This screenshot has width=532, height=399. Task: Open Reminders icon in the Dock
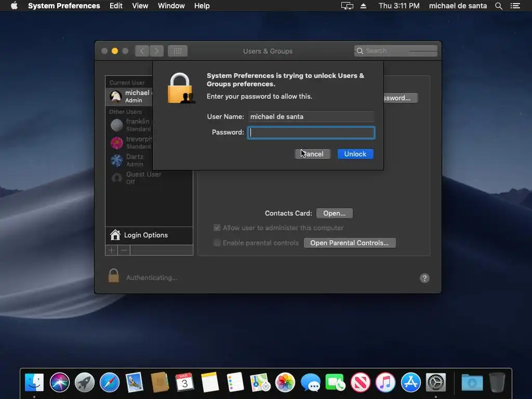point(235,382)
